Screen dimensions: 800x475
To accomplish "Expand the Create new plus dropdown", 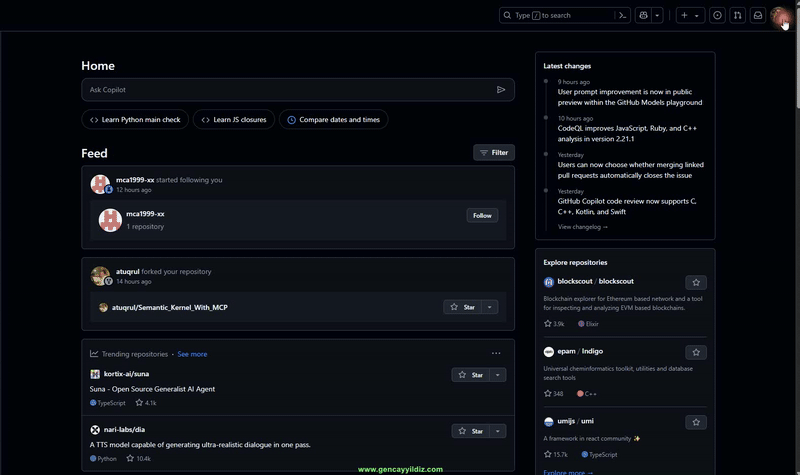I will click(690, 15).
